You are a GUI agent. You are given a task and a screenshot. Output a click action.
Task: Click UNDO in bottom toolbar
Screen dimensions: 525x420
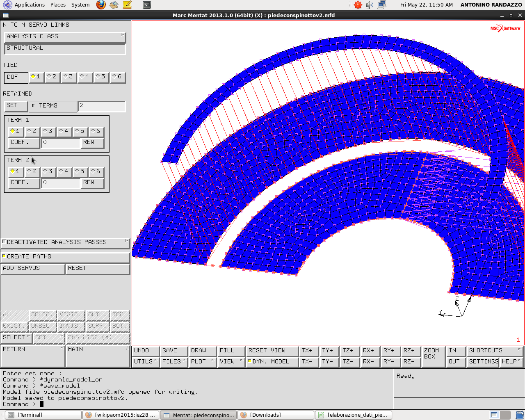click(146, 351)
